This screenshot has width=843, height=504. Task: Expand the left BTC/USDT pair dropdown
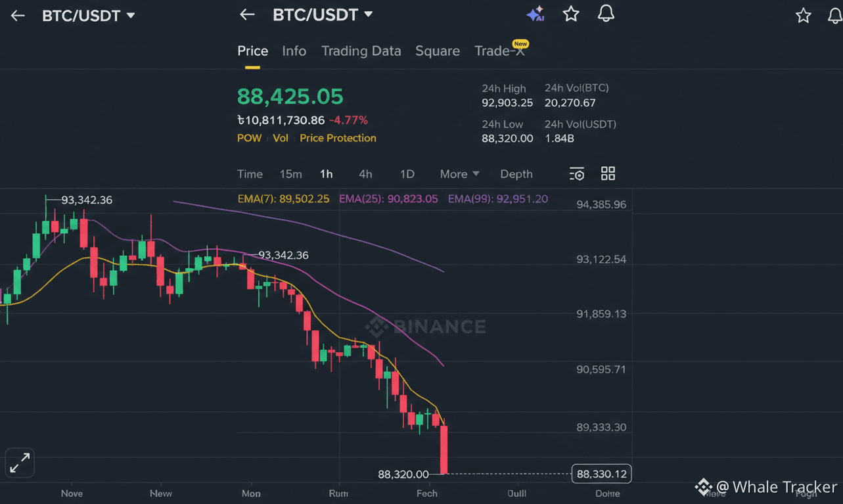(x=131, y=15)
